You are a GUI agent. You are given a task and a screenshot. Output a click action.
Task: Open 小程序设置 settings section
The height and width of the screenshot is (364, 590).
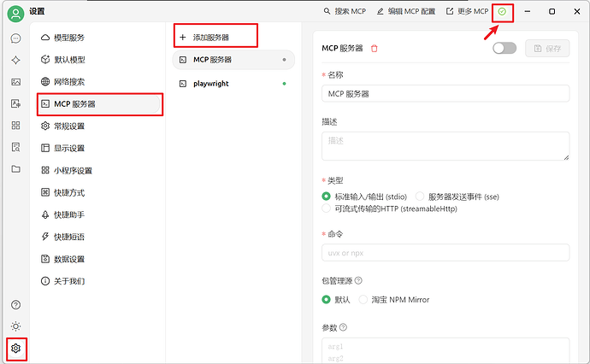coord(100,170)
